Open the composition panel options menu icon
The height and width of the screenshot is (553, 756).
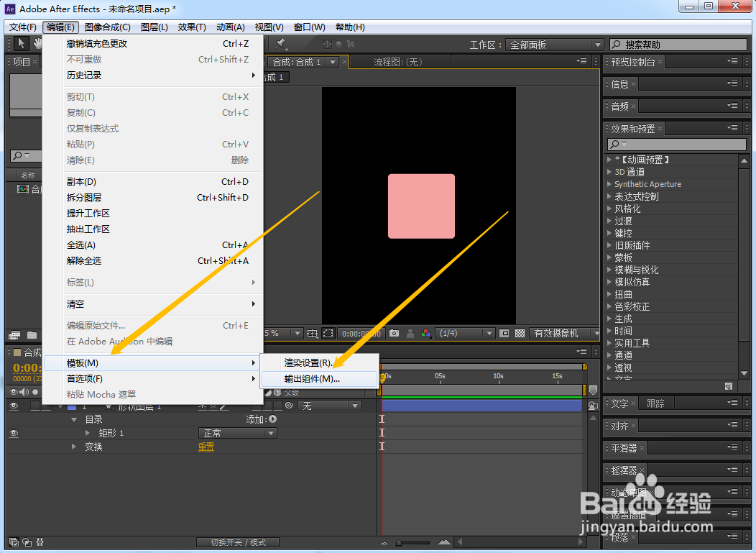[581, 61]
